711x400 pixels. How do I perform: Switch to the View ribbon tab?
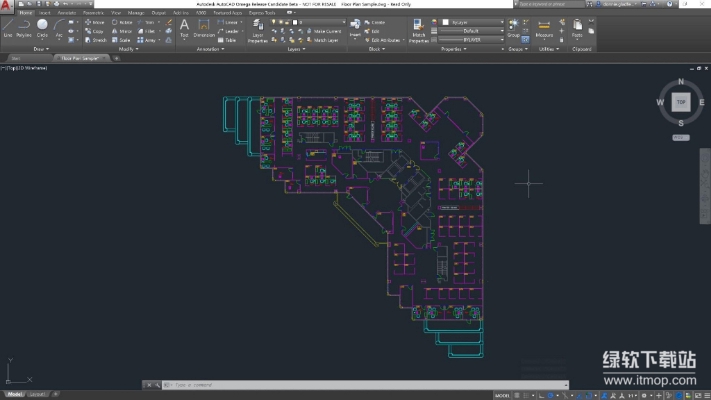tap(116, 13)
